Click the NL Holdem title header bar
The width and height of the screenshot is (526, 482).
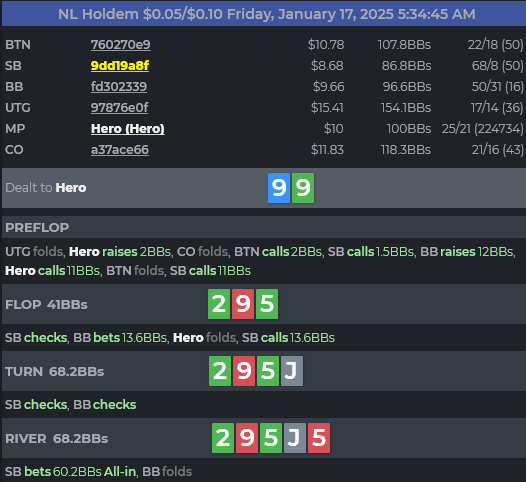pos(264,14)
